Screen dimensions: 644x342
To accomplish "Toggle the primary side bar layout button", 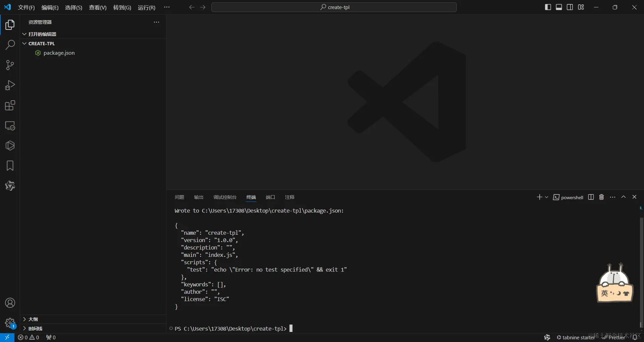I will [548, 7].
